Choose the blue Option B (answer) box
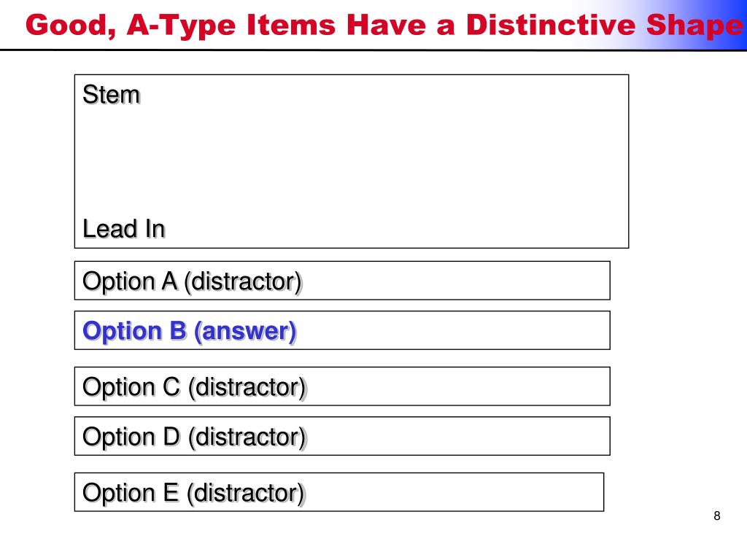Screen dimensions: 747x560 tap(342, 330)
